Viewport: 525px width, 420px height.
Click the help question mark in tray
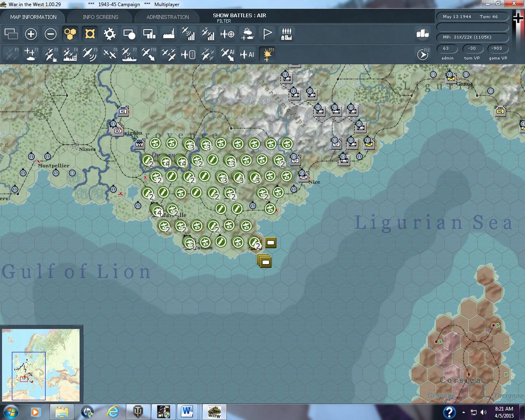pyautogui.click(x=449, y=412)
